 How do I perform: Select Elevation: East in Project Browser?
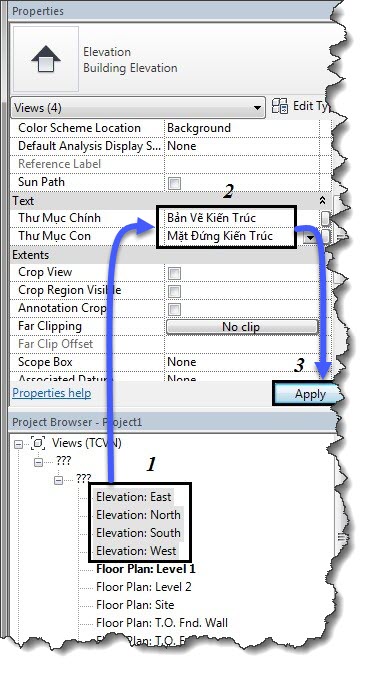click(x=133, y=497)
